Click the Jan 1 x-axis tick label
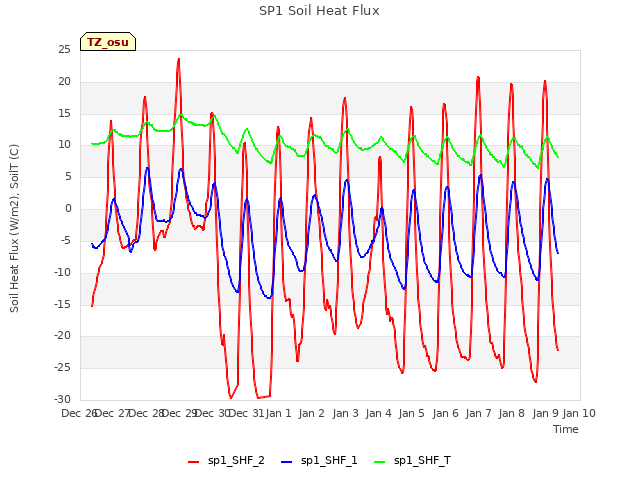Viewport: 640px width, 480px height. (278, 413)
